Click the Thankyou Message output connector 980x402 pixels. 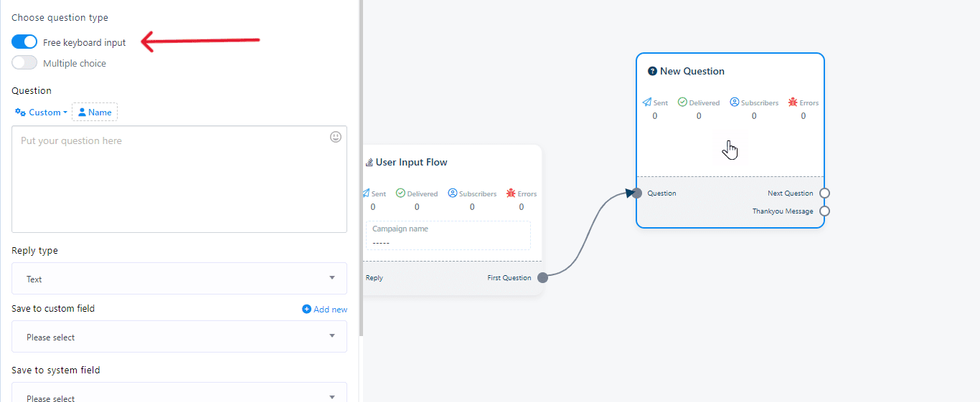click(824, 211)
